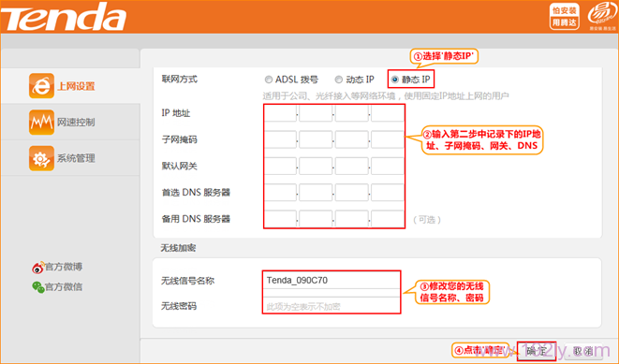Open the 网速控制 menu item
This screenshot has height=364, width=619.
tap(70, 122)
